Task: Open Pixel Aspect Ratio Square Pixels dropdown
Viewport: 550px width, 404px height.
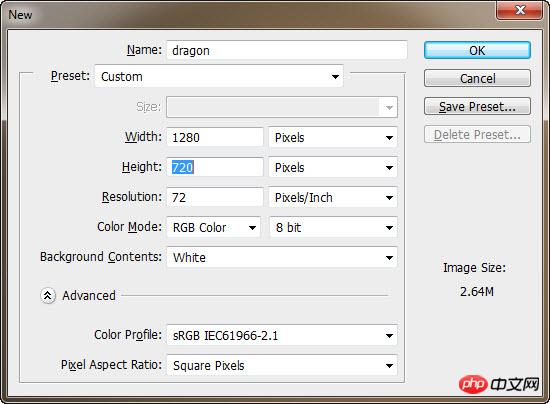Action: [282, 365]
